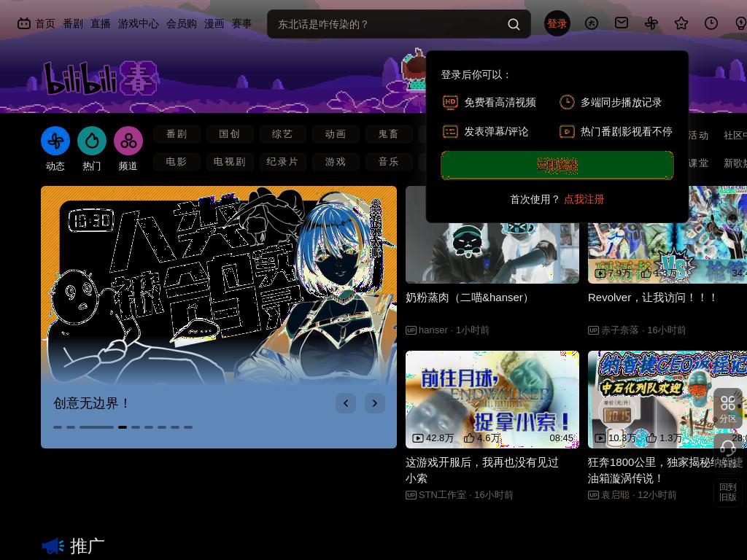
Task: Select the active white carousel indicator
Action: tap(123, 427)
